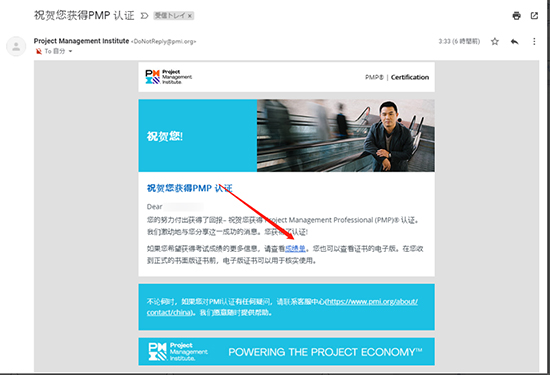
Task: Expand recipient details dropdown arrow
Action: point(71,51)
